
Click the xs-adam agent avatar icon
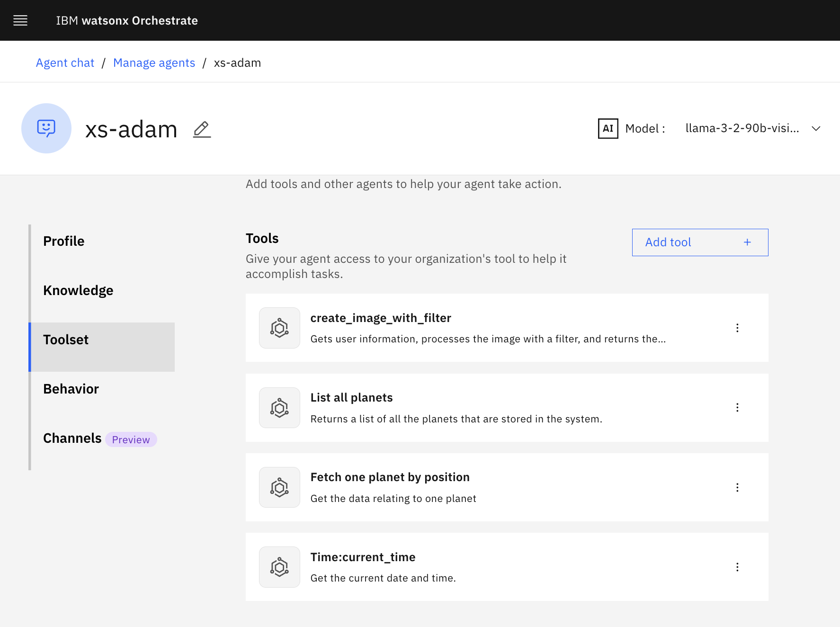click(46, 128)
